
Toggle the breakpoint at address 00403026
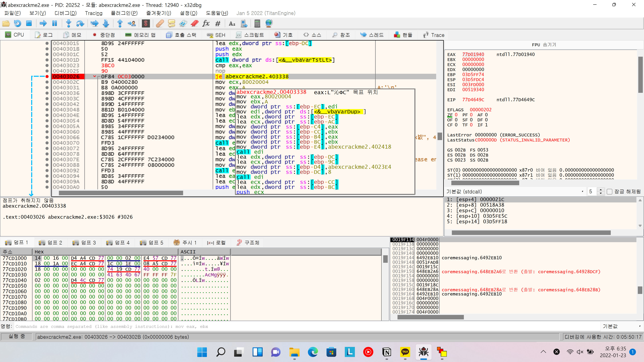coord(47,76)
